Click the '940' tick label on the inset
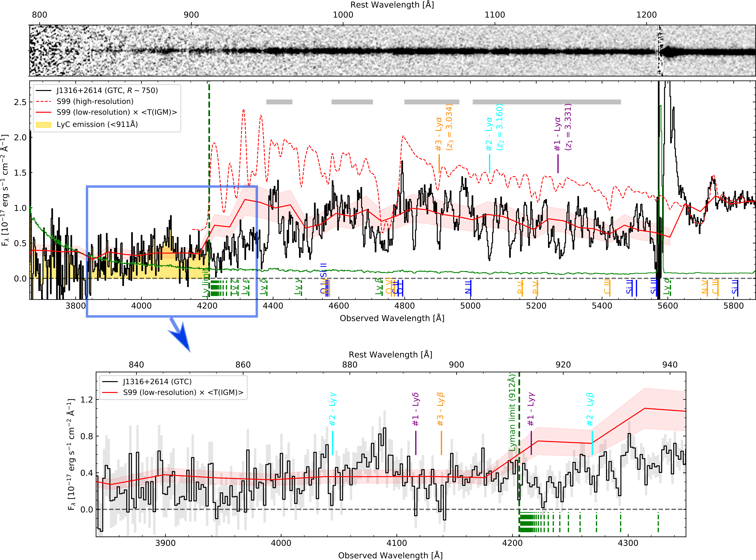This screenshot has height=560, width=756. pyautogui.click(x=670, y=365)
